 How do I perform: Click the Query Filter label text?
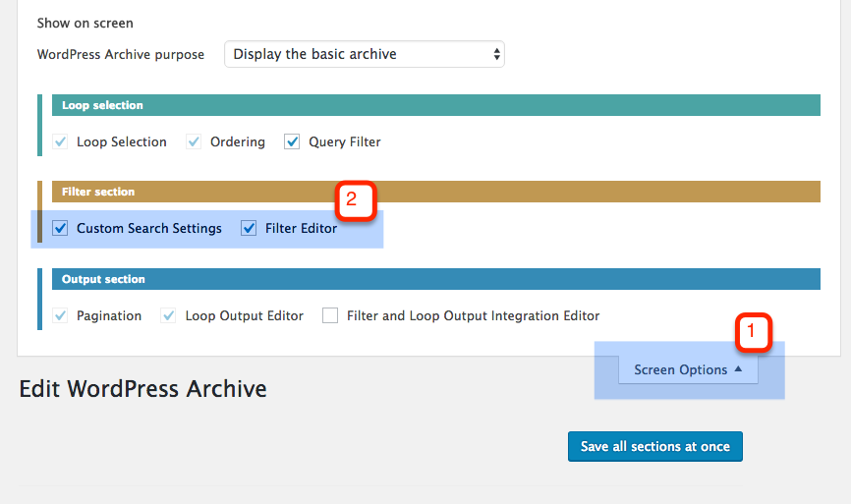coord(345,142)
